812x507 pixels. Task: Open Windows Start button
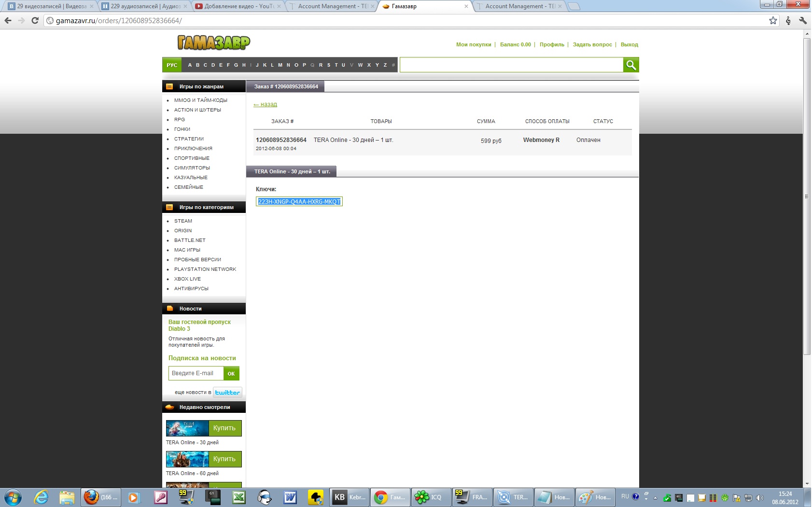coord(13,497)
